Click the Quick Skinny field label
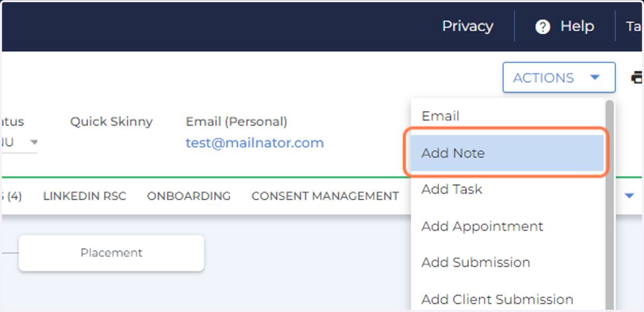The width and height of the screenshot is (644, 312). (112, 122)
